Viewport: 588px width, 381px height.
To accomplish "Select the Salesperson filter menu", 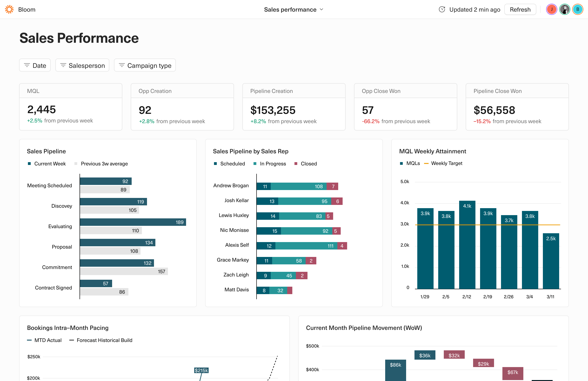I will (83, 66).
